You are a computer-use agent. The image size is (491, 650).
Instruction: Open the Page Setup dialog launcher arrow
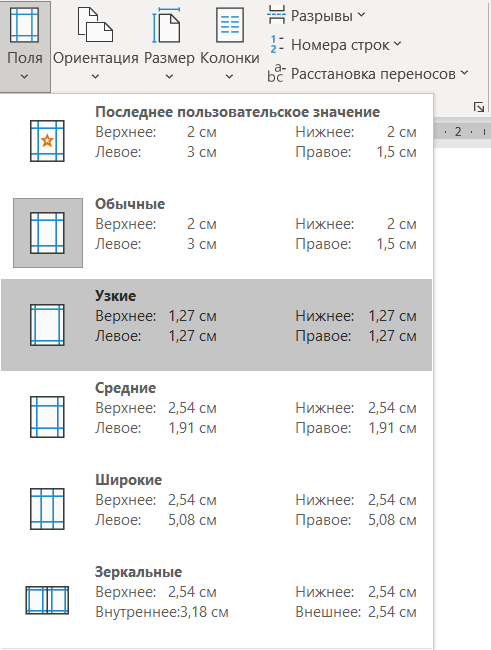tap(479, 107)
